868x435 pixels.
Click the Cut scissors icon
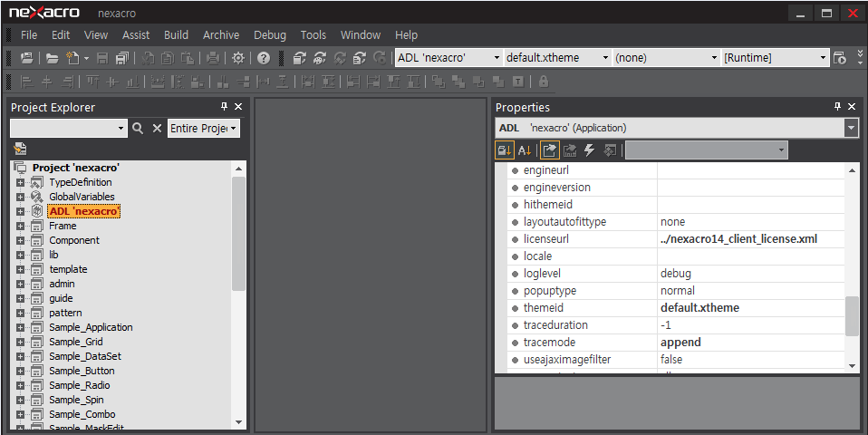tap(148, 58)
